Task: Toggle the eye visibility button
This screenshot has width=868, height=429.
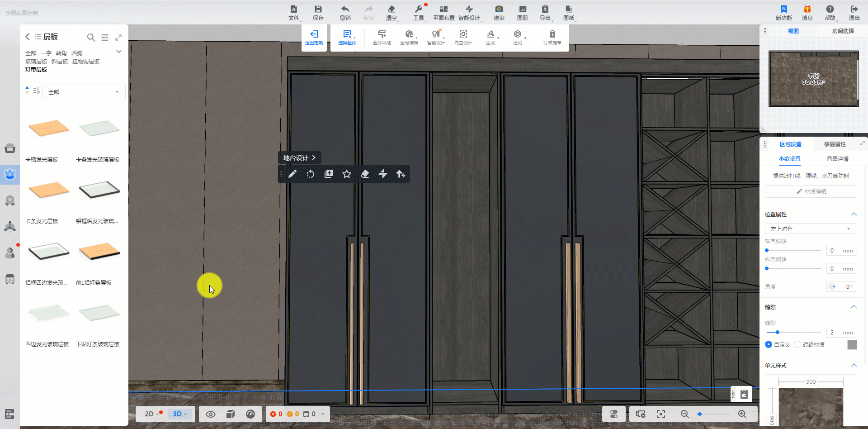Action: 211,414
